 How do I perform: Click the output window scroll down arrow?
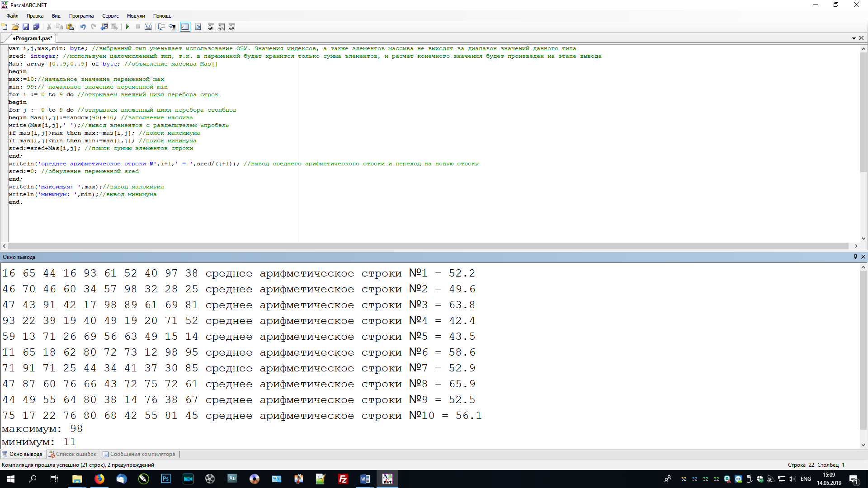(863, 445)
